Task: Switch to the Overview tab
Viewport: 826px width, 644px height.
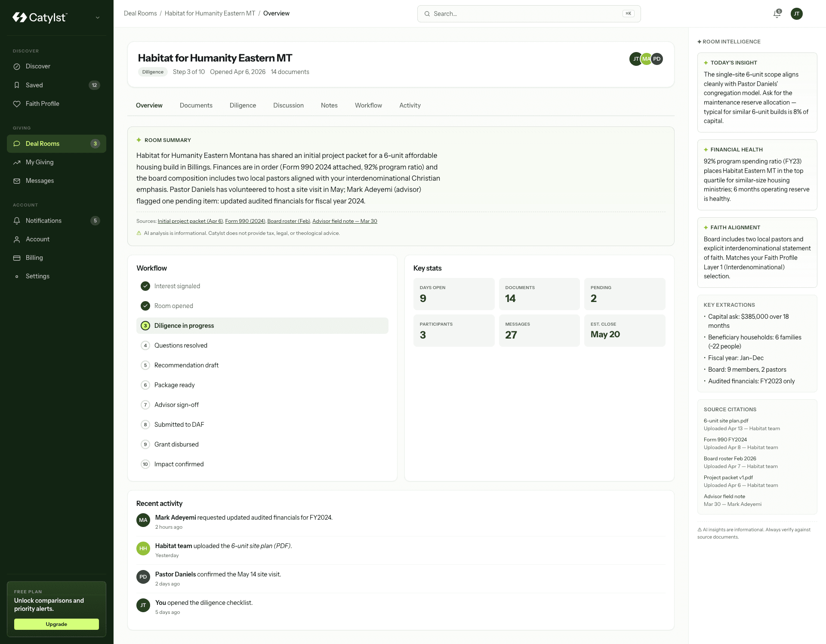Action: (149, 105)
